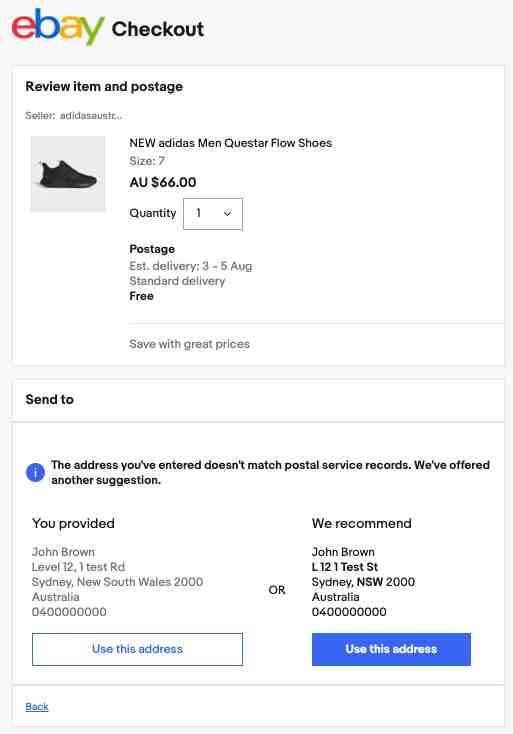Image resolution: width=513 pixels, height=734 pixels.
Task: Click the Checkout page title
Action: (158, 29)
